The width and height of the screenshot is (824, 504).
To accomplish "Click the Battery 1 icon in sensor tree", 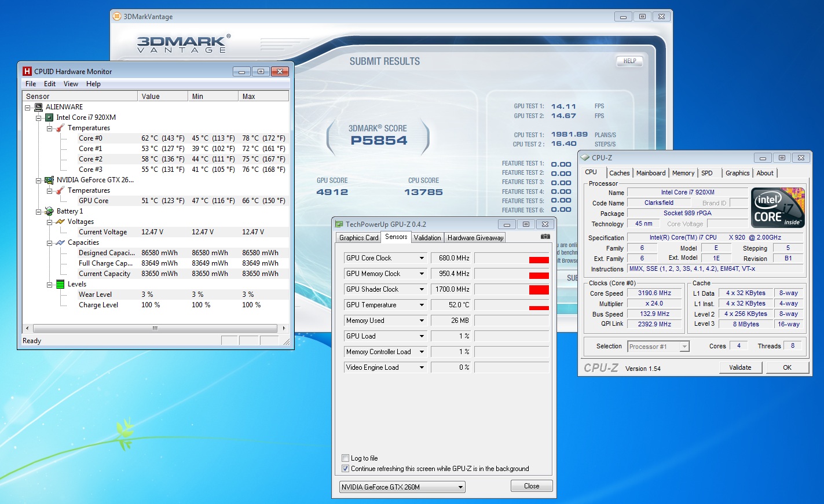I will 49,211.
